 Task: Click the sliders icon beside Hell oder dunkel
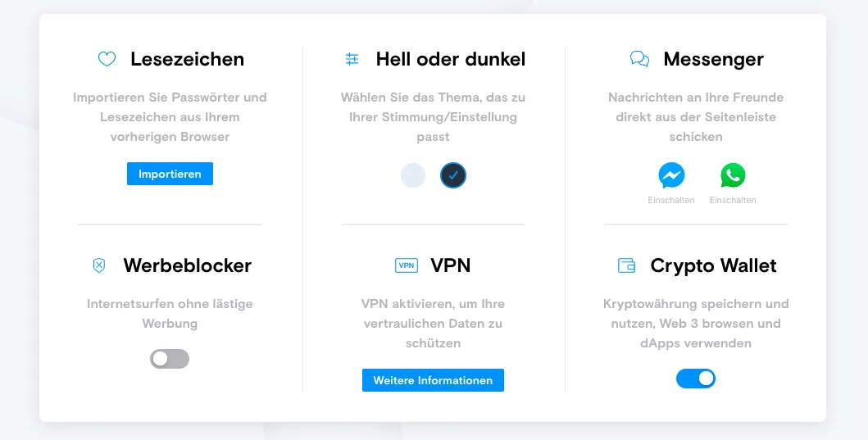coord(352,59)
